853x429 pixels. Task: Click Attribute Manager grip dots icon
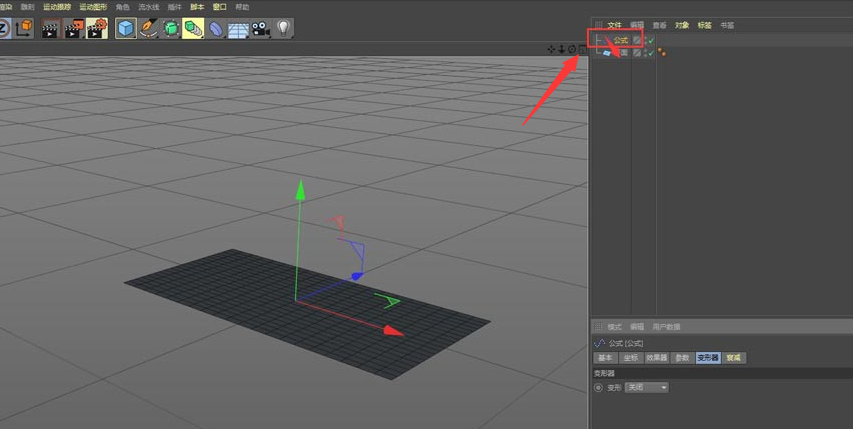tap(598, 327)
